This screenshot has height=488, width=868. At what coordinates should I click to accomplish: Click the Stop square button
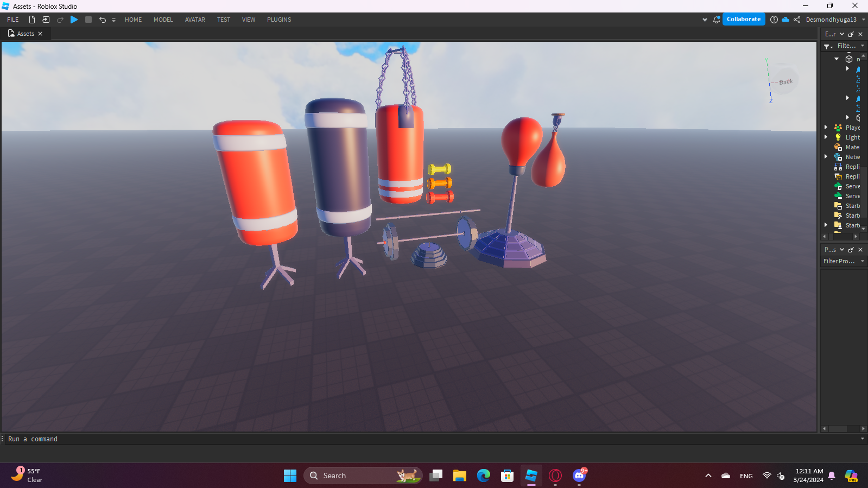[x=88, y=20]
